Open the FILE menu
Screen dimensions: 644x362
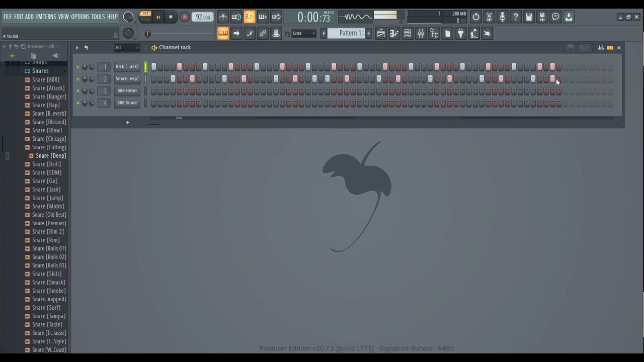[x=8, y=17]
